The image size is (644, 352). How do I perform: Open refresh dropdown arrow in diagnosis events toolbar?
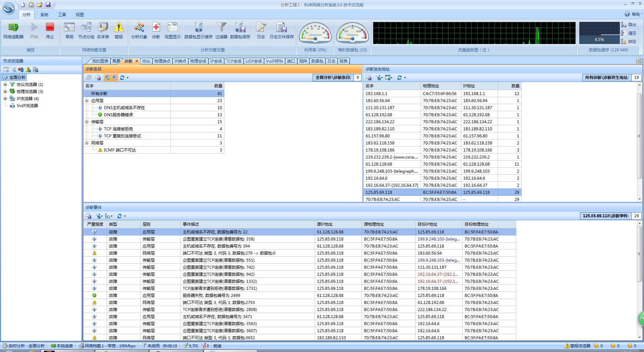click(125, 216)
